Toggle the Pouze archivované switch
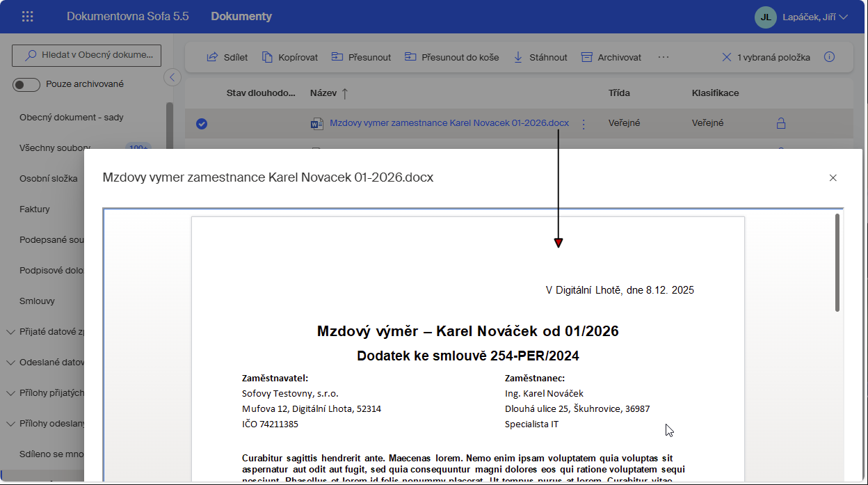The width and height of the screenshot is (868, 485). (26, 84)
